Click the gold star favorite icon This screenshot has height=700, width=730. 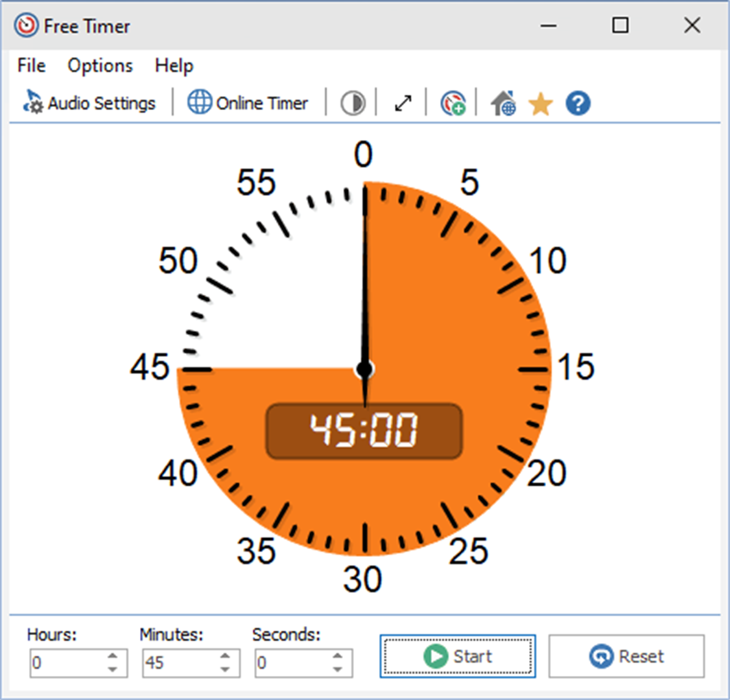[x=541, y=103]
